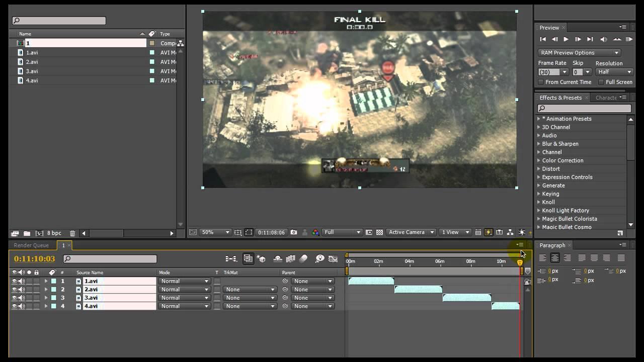Click always preview this view icon
Screen dimensions: 644x362
click(x=193, y=232)
